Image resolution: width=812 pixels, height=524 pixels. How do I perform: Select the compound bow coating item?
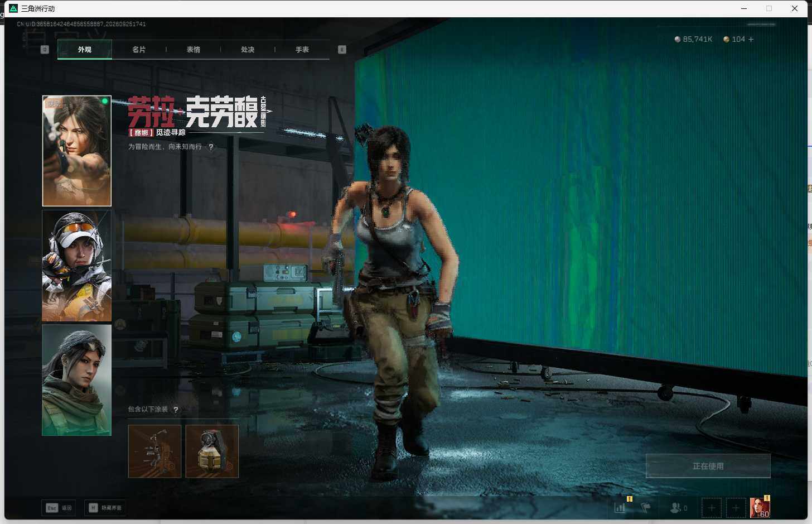coord(155,451)
